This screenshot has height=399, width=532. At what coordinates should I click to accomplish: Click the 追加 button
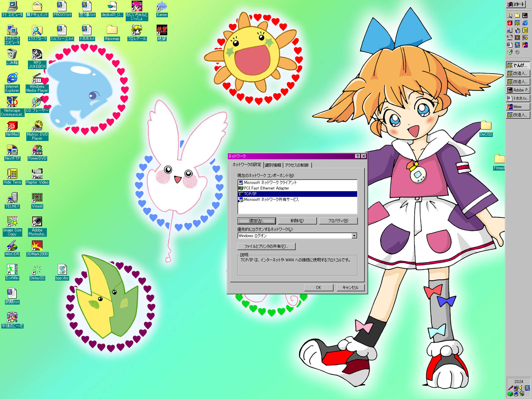pos(256,221)
